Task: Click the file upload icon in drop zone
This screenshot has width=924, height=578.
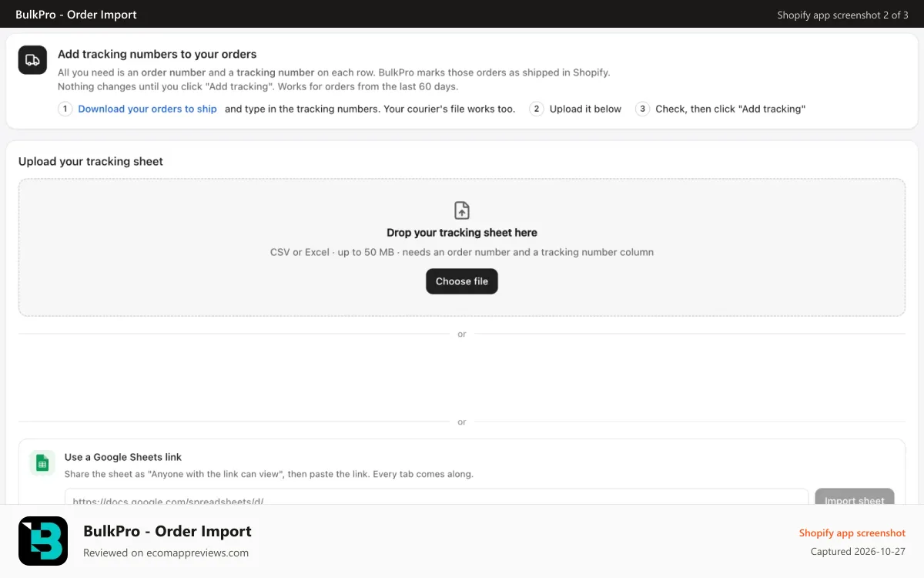Action: (462, 210)
